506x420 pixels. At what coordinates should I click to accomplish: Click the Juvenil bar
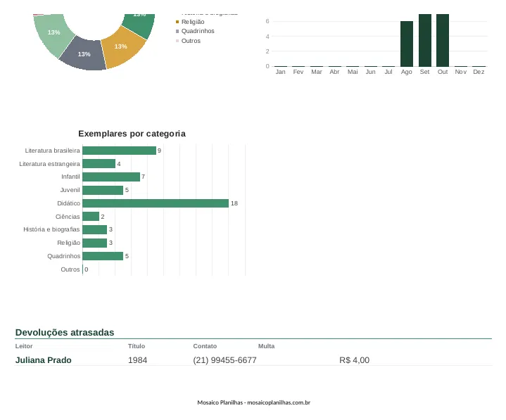click(103, 191)
